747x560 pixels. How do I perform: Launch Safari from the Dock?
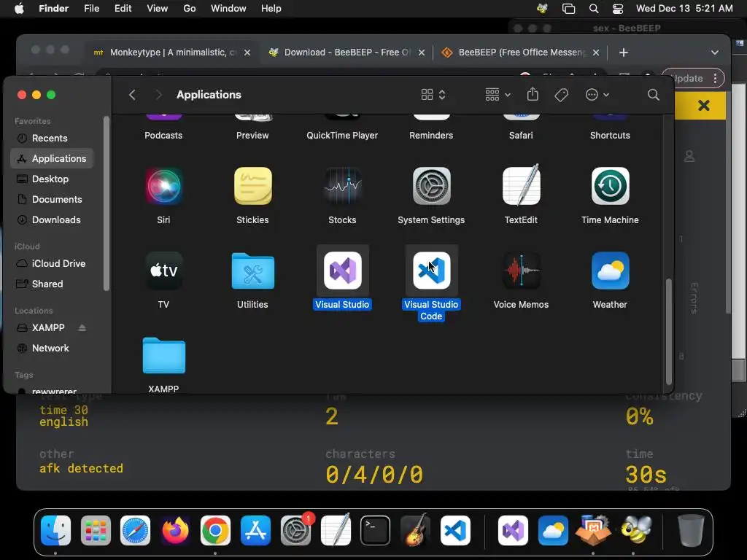point(135,531)
